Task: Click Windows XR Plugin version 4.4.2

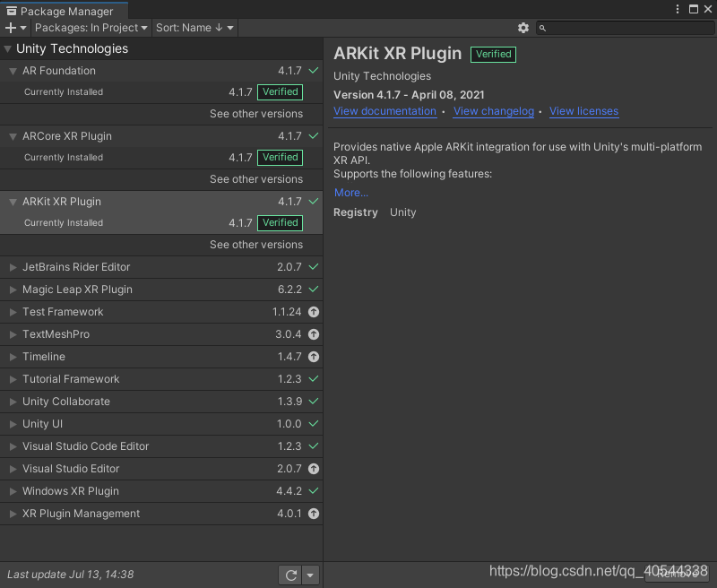Action: coord(289,491)
